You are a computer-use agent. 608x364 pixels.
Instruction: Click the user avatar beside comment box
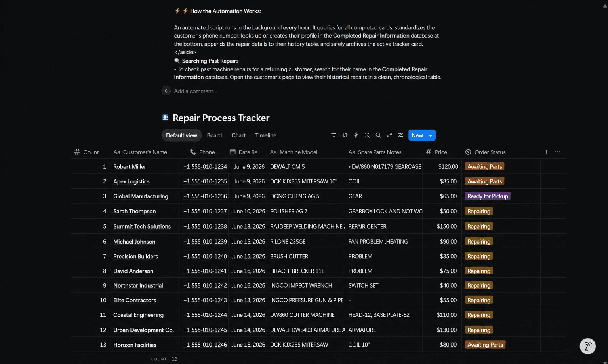click(166, 91)
